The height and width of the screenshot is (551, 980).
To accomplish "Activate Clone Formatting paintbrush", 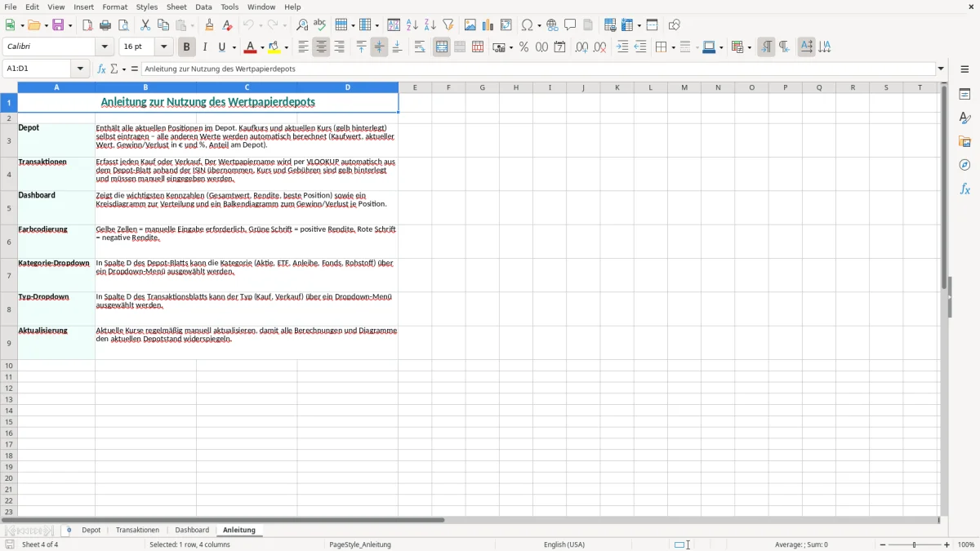I will [x=210, y=25].
